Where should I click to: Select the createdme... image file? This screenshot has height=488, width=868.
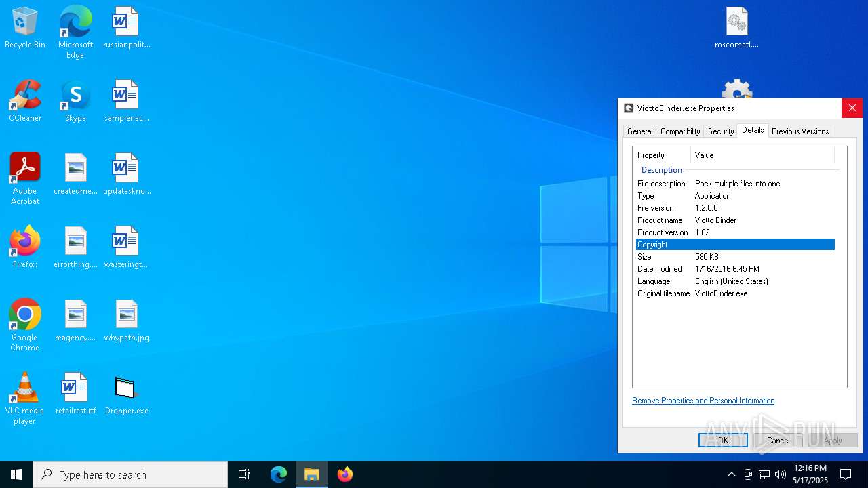(x=75, y=175)
